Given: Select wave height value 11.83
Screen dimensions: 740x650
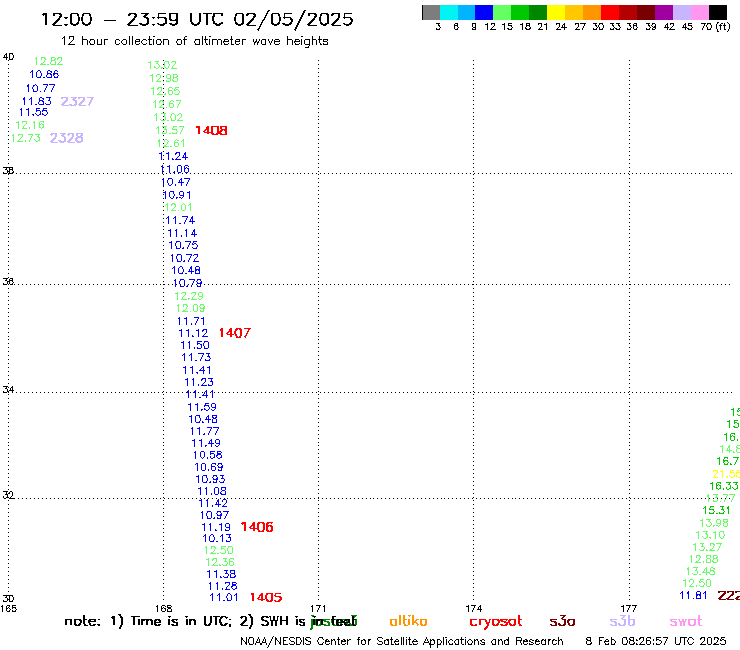Looking at the screenshot, I should click(x=36, y=101).
